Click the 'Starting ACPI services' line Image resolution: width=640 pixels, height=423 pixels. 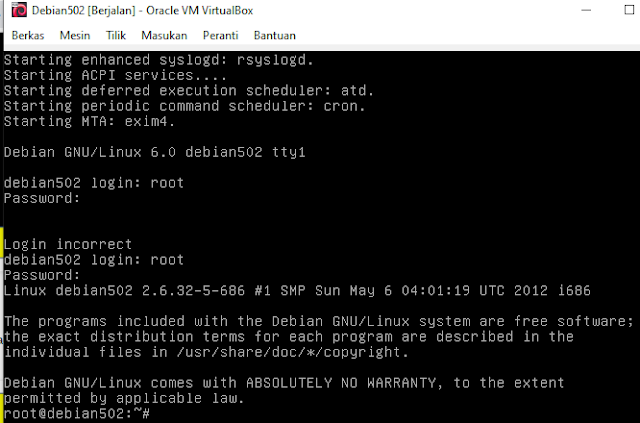[115, 75]
